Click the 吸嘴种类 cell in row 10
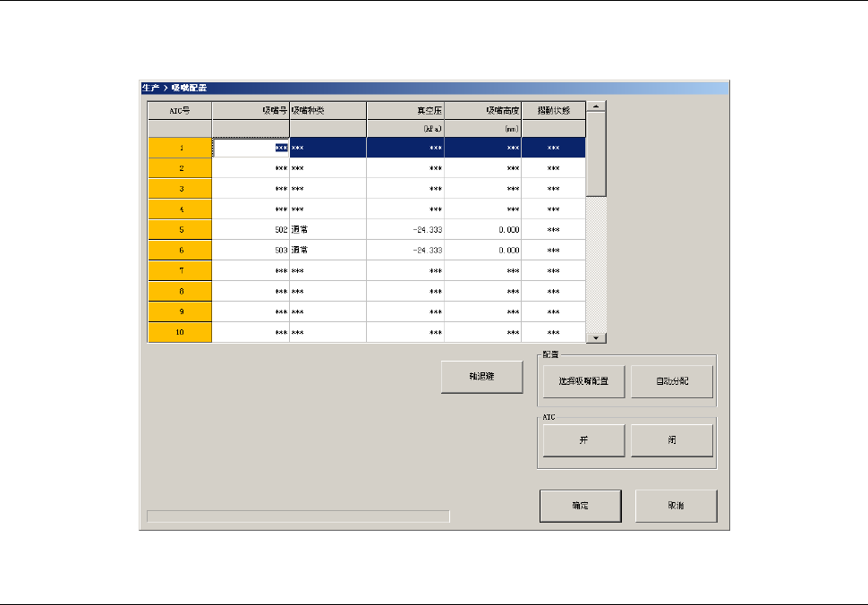Screen dimensions: 868x605 [328, 332]
